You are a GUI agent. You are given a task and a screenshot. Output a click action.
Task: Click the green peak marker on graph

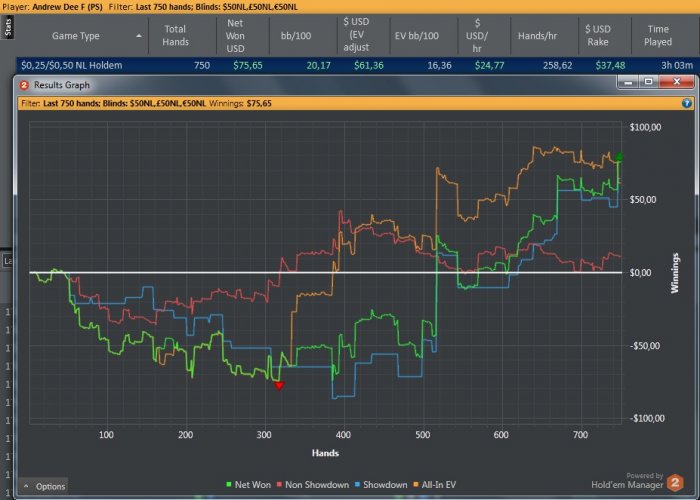[619, 157]
